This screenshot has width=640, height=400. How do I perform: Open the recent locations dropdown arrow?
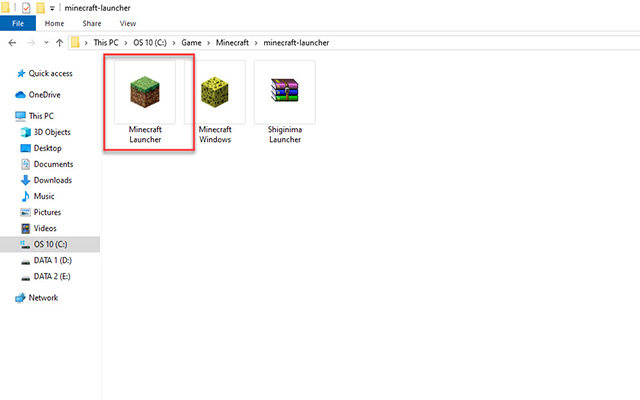point(46,43)
